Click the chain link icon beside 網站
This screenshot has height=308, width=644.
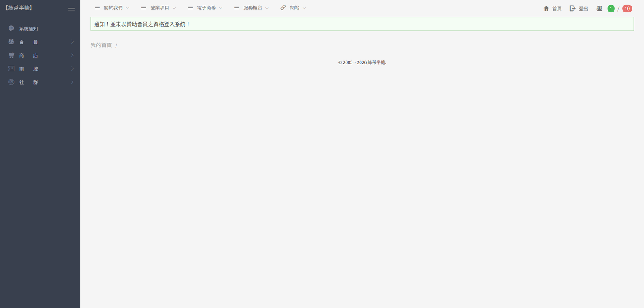click(283, 8)
